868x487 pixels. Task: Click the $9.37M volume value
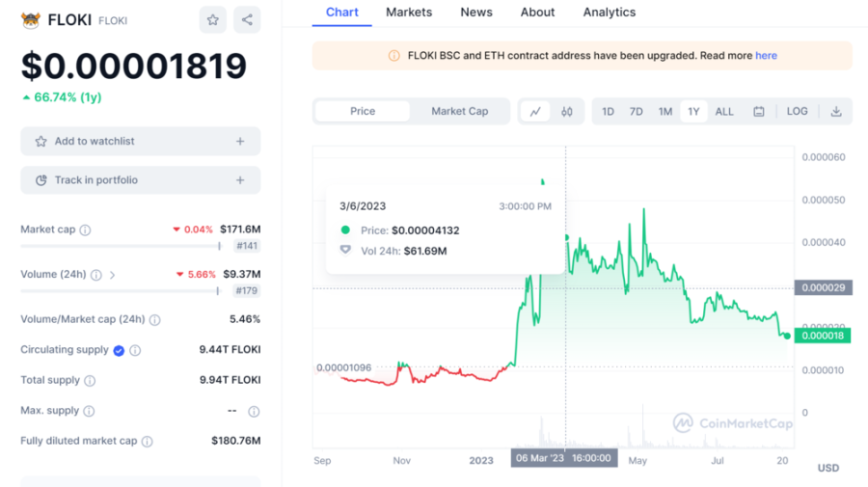[242, 274]
